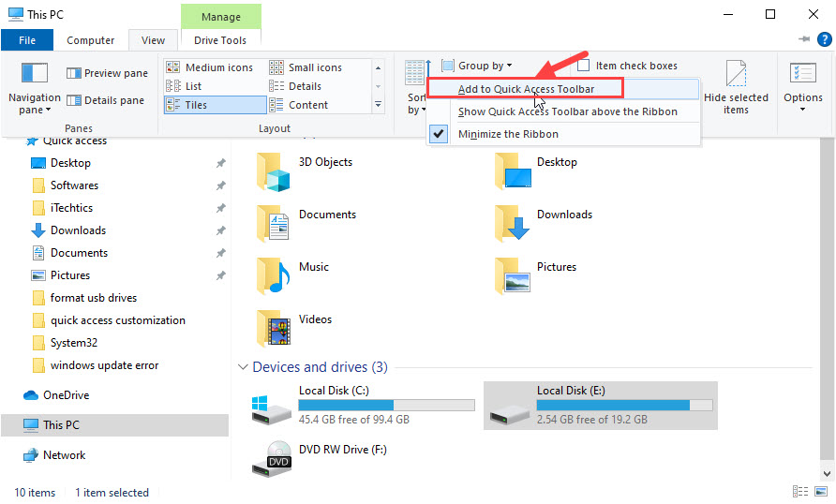
Task: Switch to the Computer tab
Action: (90, 40)
